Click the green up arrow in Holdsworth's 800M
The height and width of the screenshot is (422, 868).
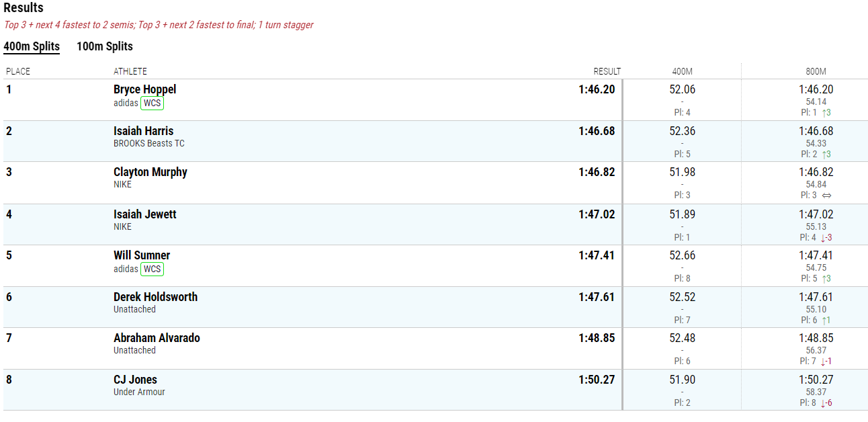(x=824, y=321)
